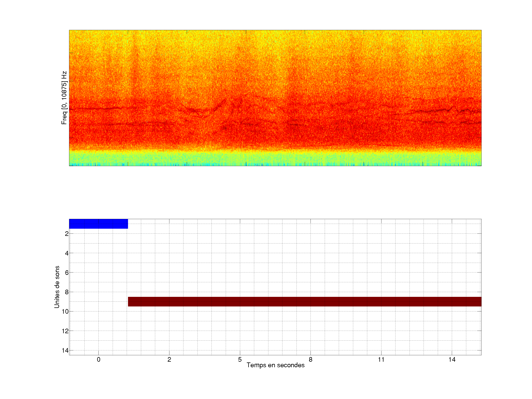Click the blue bar at sound unit 1
Screen dimensions: 532x399
click(x=98, y=224)
